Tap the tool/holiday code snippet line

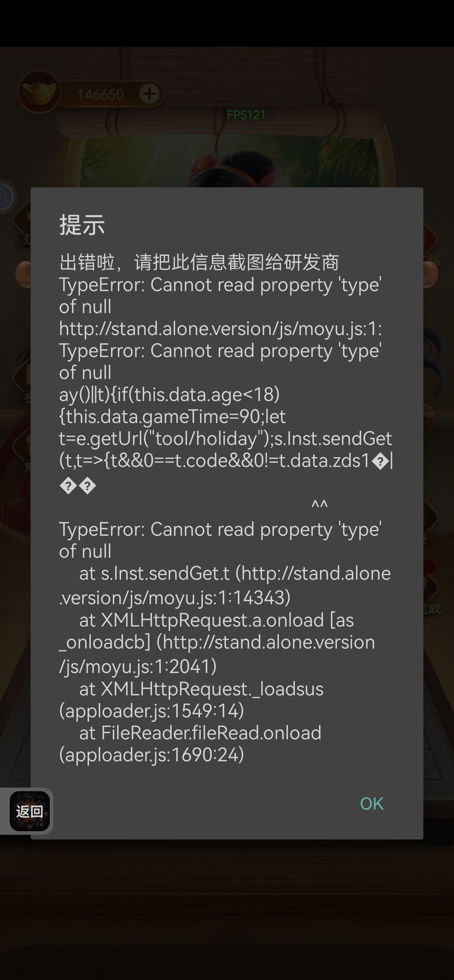pos(225,438)
